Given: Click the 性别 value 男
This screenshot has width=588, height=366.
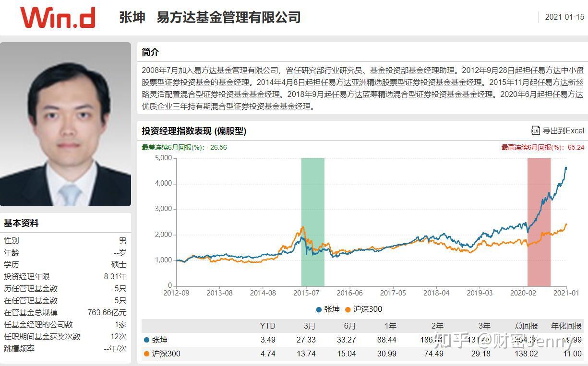Looking at the screenshot, I should (x=123, y=241).
